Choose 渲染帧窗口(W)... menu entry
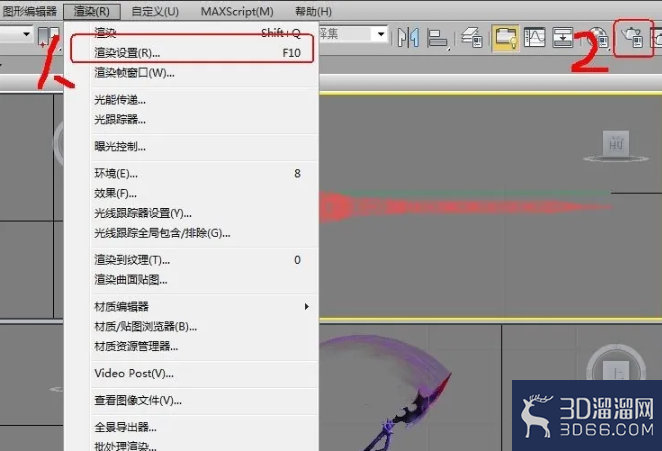This screenshot has width=662, height=451. point(197,73)
